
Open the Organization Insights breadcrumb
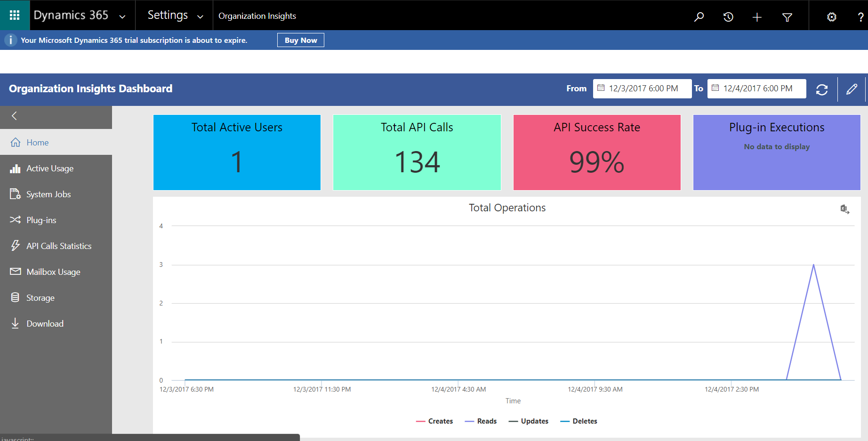coord(257,16)
